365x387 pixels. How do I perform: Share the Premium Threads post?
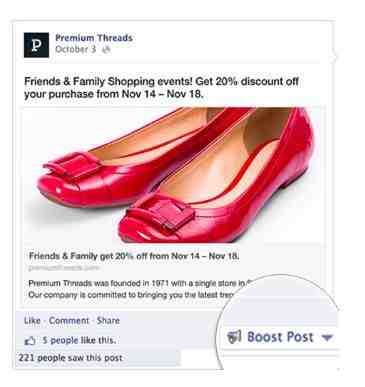pos(108,321)
